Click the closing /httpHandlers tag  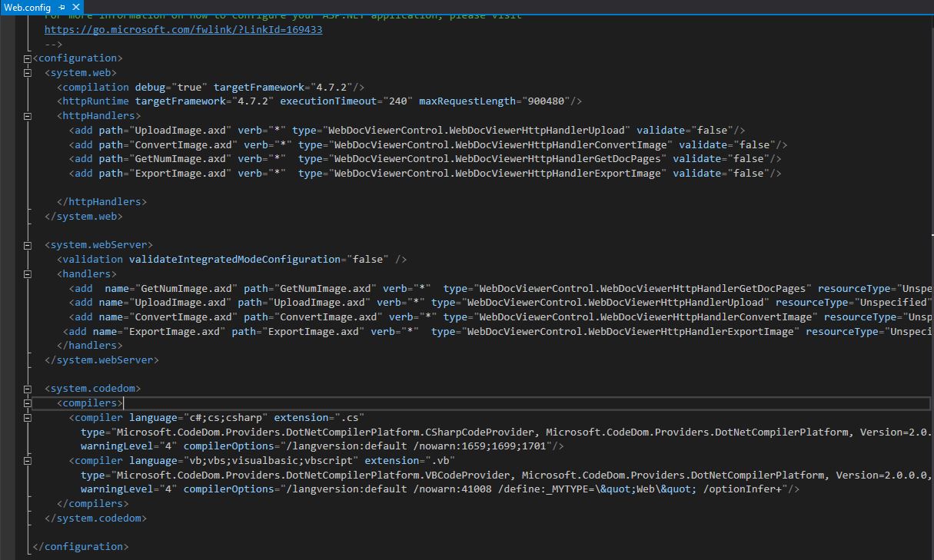pos(101,201)
